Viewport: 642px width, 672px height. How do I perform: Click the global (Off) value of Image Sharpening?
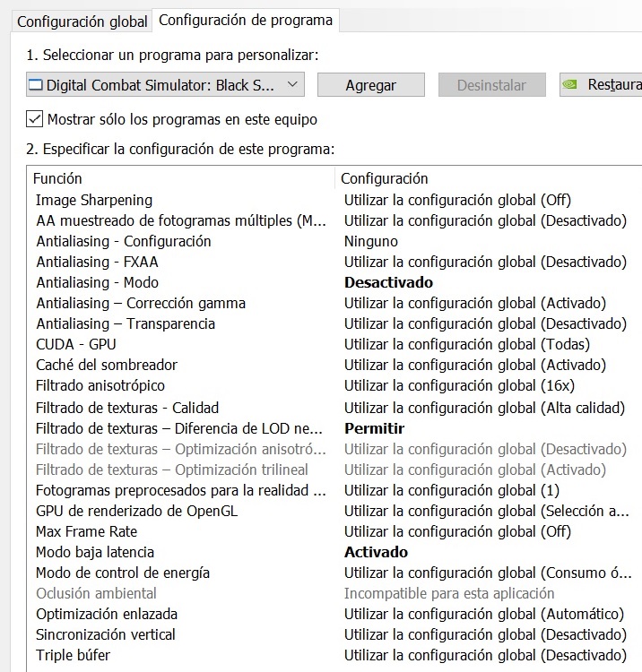coord(457,200)
